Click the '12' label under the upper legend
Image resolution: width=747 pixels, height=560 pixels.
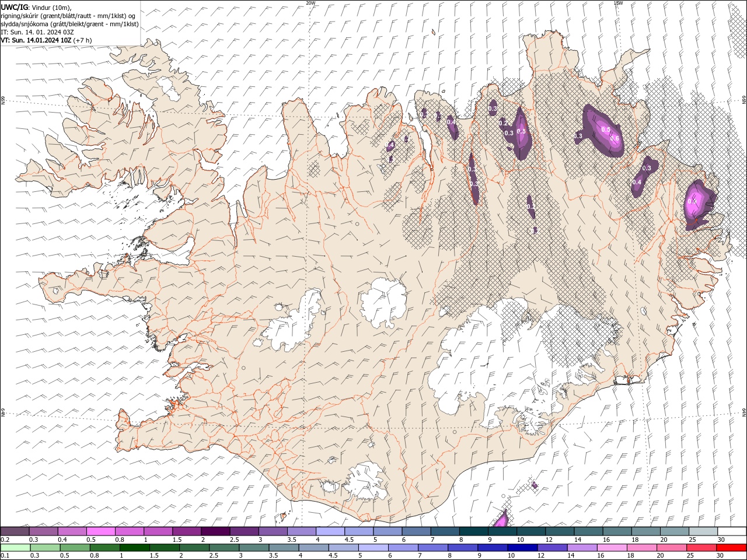pos(549,540)
